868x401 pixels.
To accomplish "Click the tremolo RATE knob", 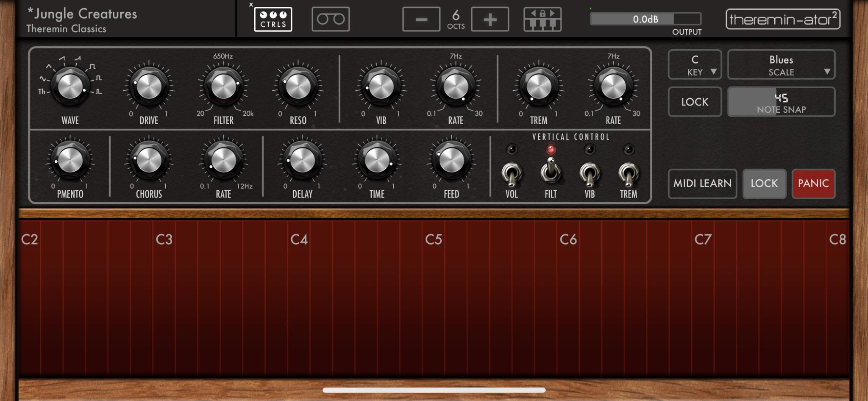I will pyautogui.click(x=613, y=86).
